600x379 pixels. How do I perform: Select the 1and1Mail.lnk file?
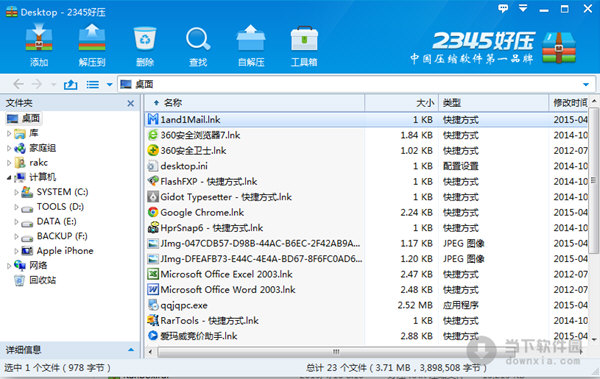tap(367, 120)
